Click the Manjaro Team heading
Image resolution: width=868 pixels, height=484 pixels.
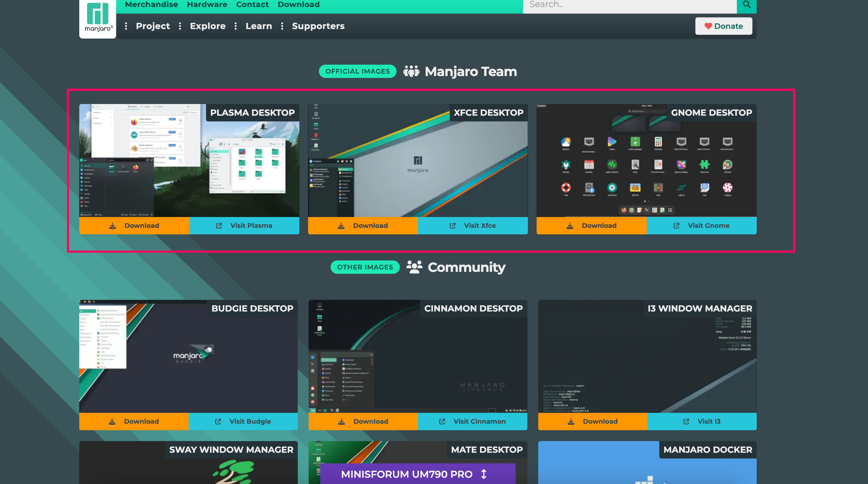click(471, 71)
